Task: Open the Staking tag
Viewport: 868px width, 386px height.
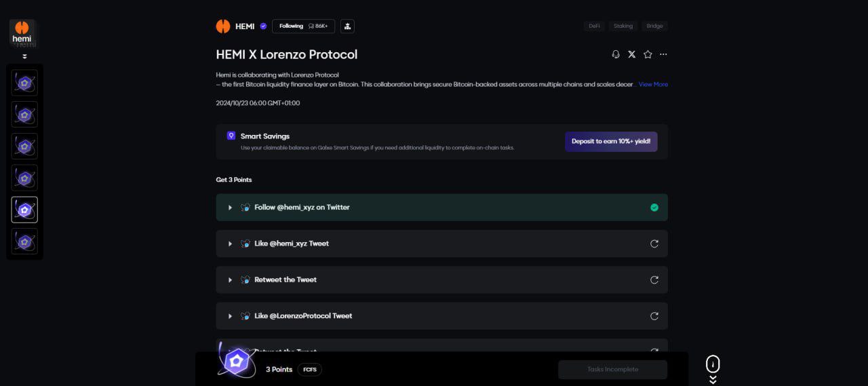Action: pos(623,26)
